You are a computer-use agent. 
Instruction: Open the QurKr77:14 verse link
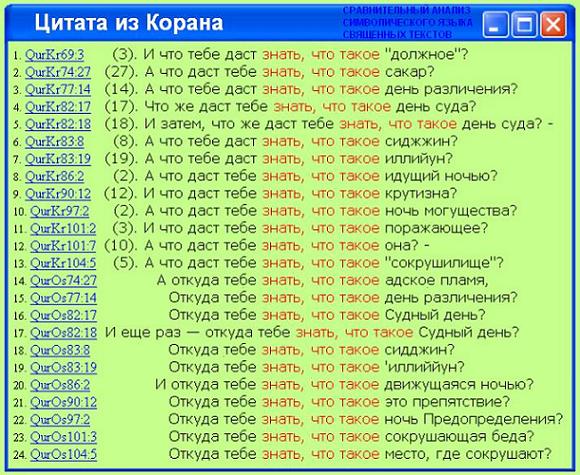(x=58, y=90)
